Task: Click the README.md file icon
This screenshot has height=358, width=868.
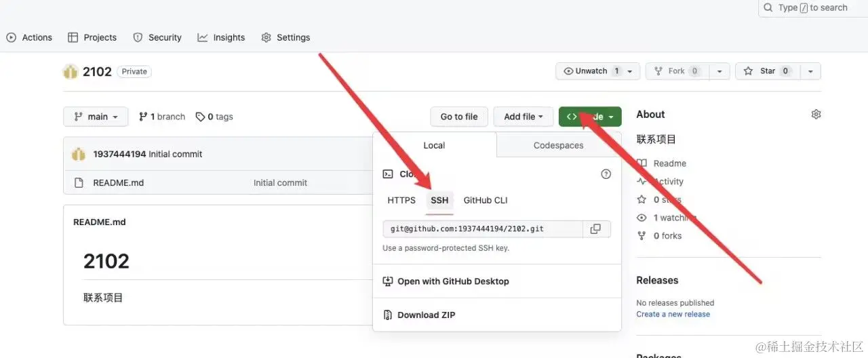Action: point(79,182)
